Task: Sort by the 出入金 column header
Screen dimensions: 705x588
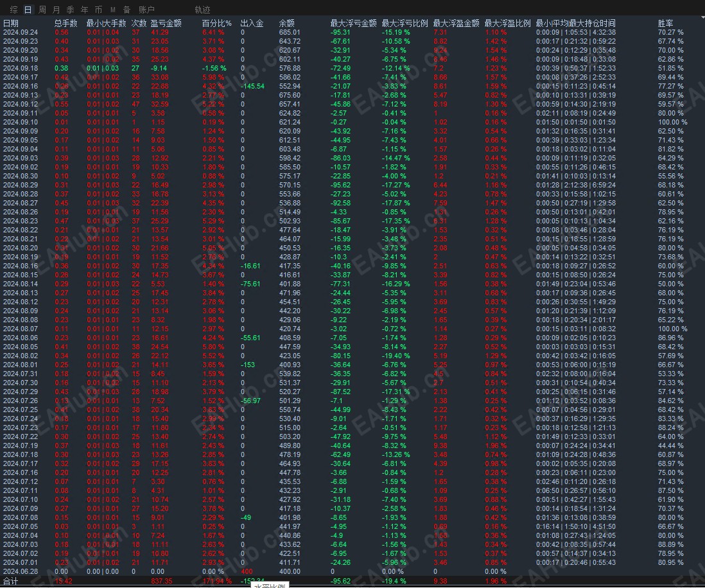Action: pyautogui.click(x=252, y=23)
